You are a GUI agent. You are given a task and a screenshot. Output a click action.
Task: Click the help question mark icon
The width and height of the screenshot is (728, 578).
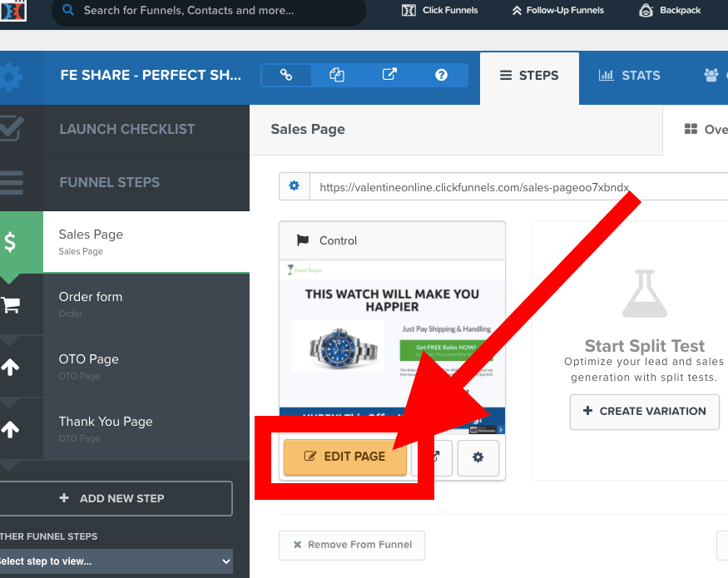point(441,75)
